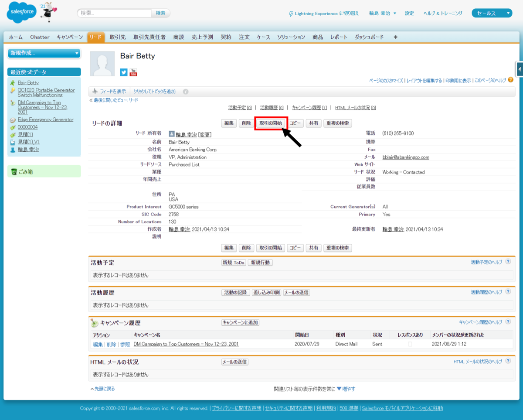The width and height of the screenshot is (523, 420).
Task: Click the 参照 action in campaign row
Action: 125,344
